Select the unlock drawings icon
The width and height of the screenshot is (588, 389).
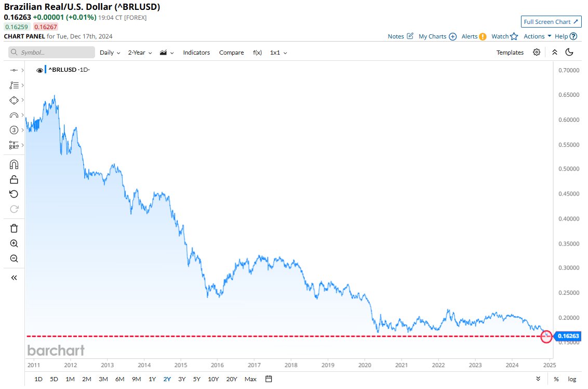tap(14, 179)
